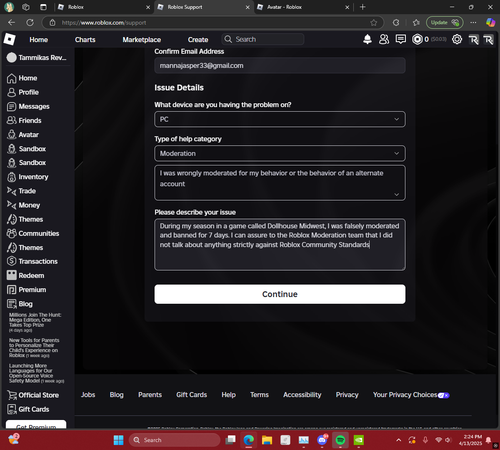Open Inventory in the sidebar
Viewport: 500px width, 450px height.
tap(27, 177)
